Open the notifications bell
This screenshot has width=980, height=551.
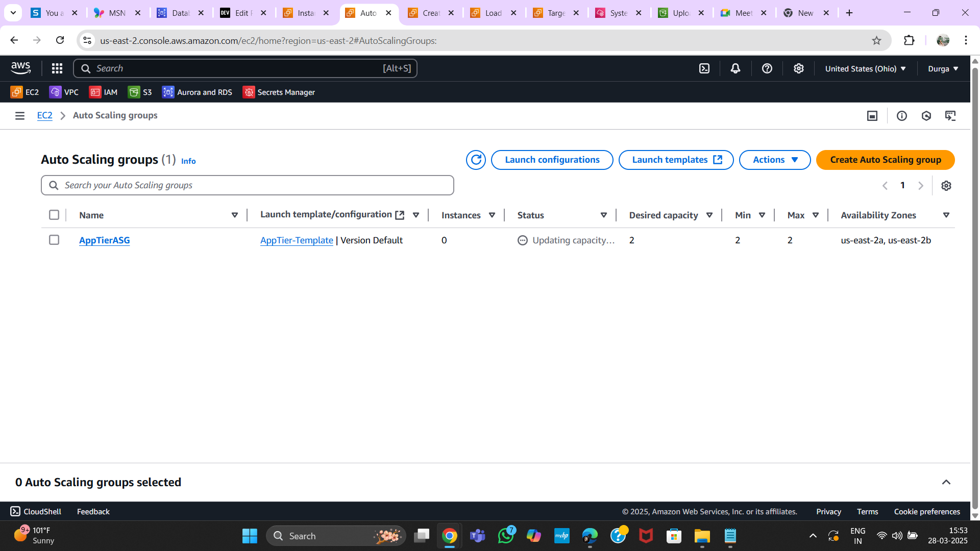pos(736,68)
